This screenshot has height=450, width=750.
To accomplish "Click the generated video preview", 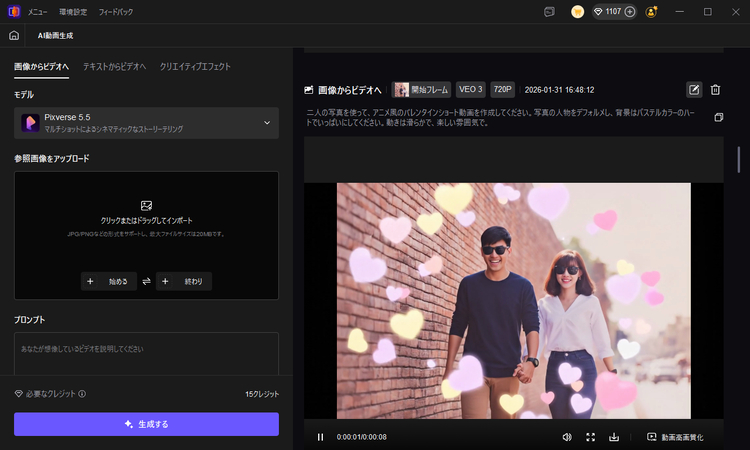I will pos(514,301).
